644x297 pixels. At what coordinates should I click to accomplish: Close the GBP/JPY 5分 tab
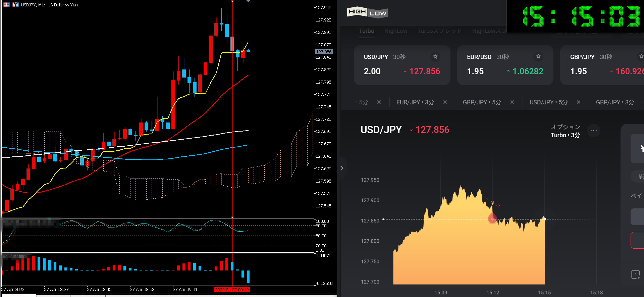(x=512, y=102)
